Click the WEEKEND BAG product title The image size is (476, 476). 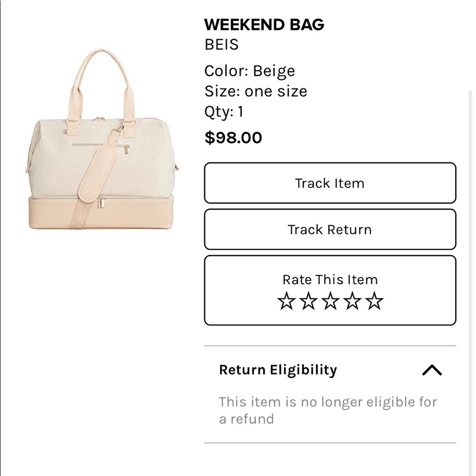click(x=264, y=25)
